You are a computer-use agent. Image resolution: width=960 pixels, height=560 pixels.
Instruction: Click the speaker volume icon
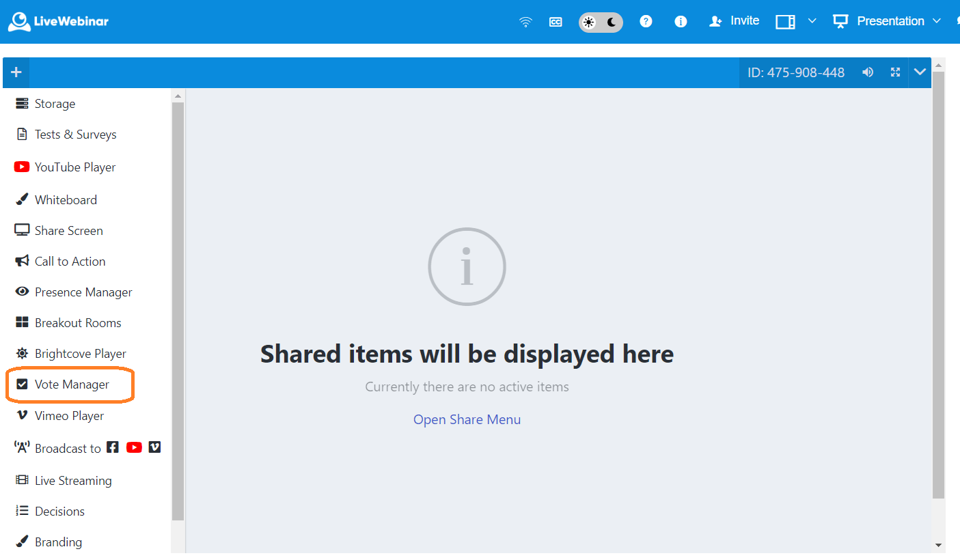tap(868, 72)
